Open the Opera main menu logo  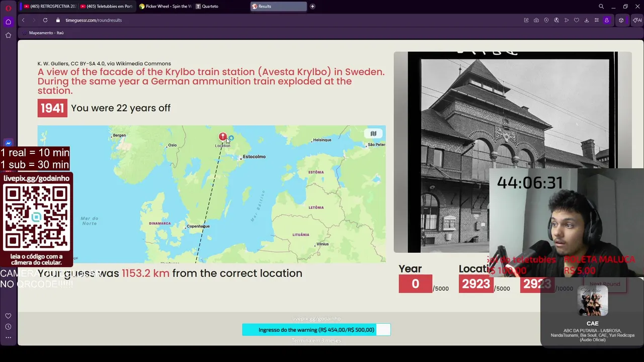pos(8,8)
